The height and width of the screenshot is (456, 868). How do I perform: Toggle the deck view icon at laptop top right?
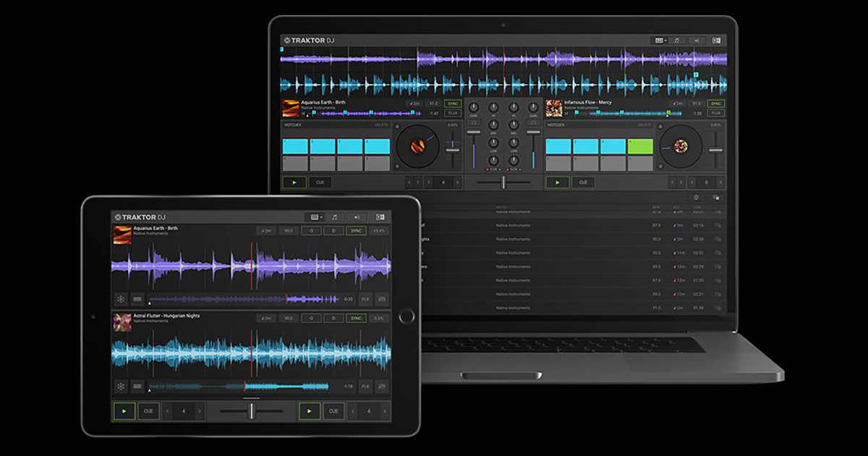point(716,41)
